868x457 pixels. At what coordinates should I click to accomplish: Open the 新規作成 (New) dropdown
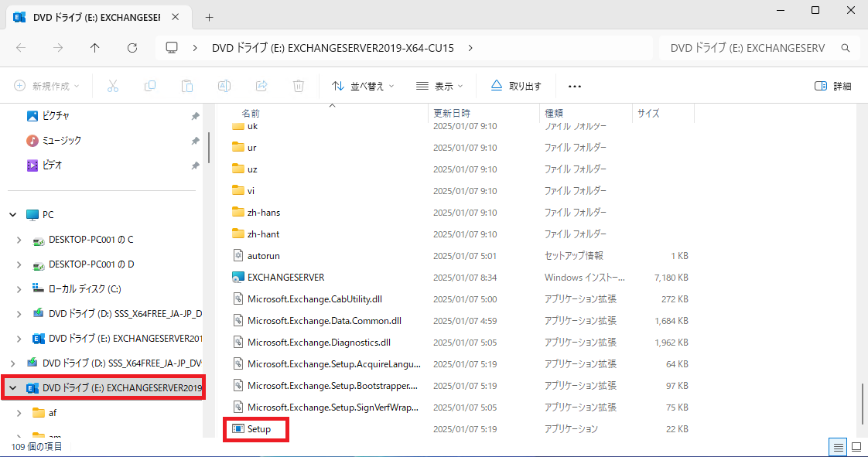(46, 86)
